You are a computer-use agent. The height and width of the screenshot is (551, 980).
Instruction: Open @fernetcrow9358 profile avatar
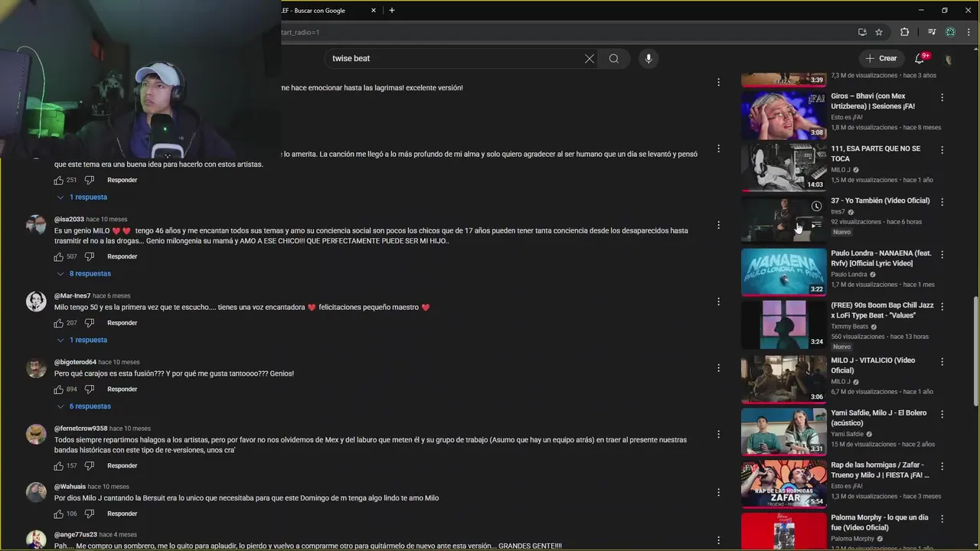[x=36, y=434]
